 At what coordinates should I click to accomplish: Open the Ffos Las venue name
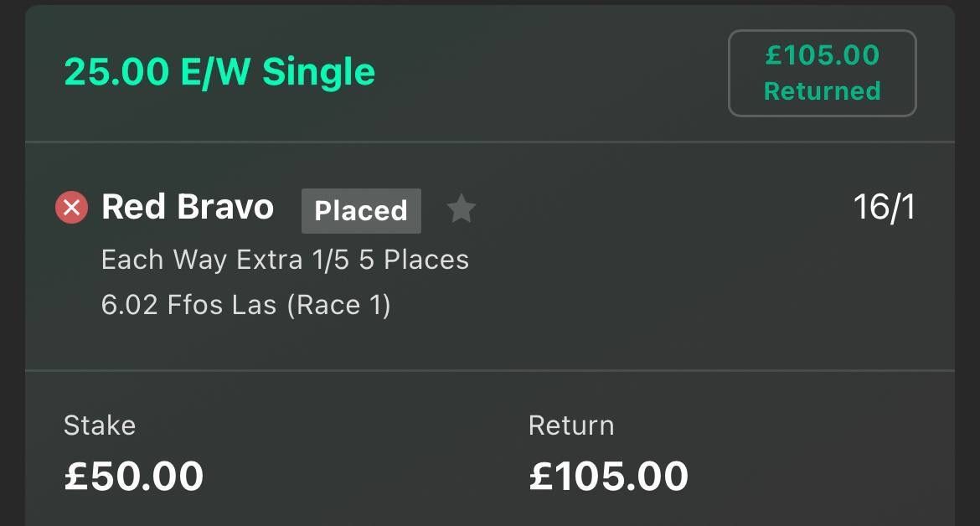[x=221, y=304]
